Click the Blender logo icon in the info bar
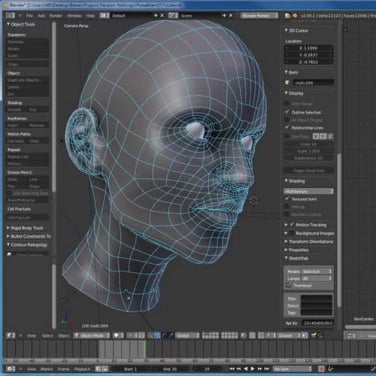 tap(295, 15)
